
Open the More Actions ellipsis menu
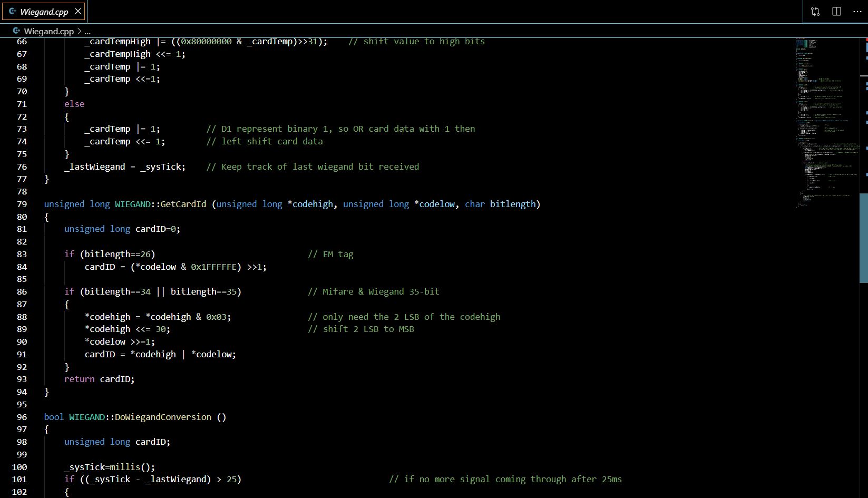point(857,11)
